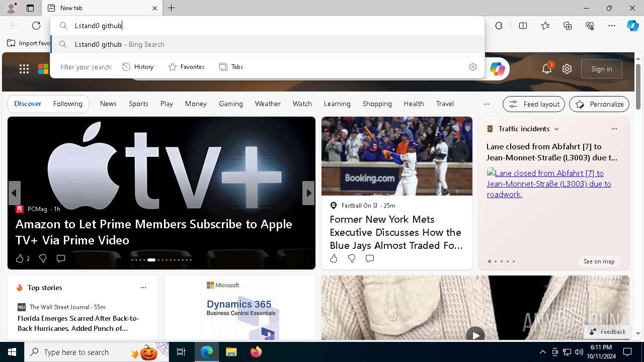The image size is (644, 362).
Task: Switch to Following feed tab
Action: click(x=68, y=104)
